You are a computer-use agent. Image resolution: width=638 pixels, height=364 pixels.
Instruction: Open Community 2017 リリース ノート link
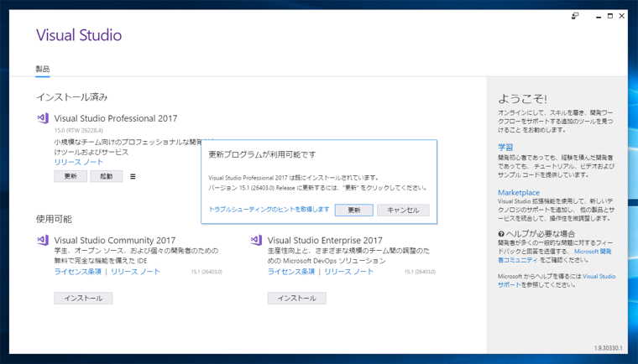coord(135,271)
